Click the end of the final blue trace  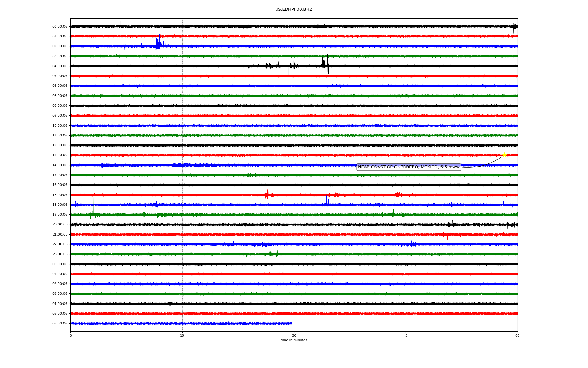pos(292,324)
